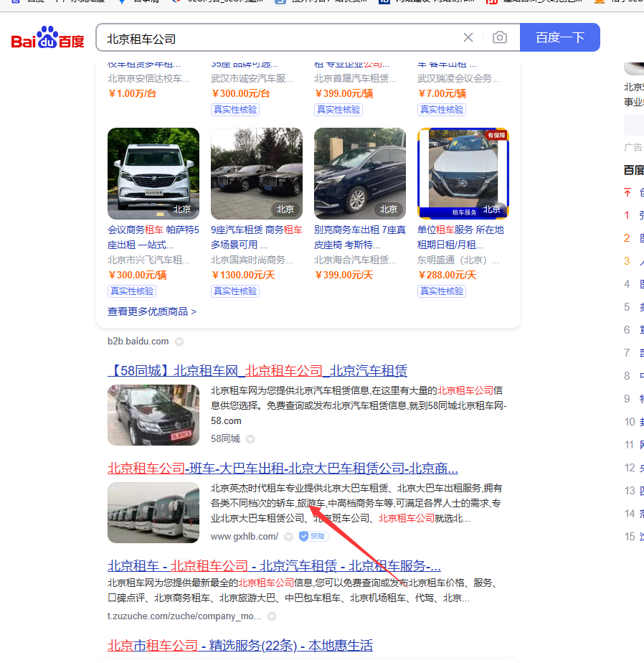Open result 北京租车 - 北京租车公司 - 北京汽车租赁

[274, 565]
